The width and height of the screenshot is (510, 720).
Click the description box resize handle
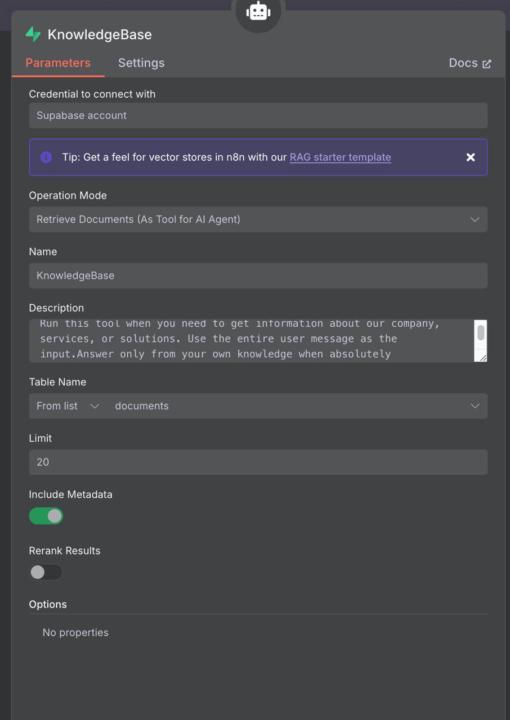pos(483,357)
